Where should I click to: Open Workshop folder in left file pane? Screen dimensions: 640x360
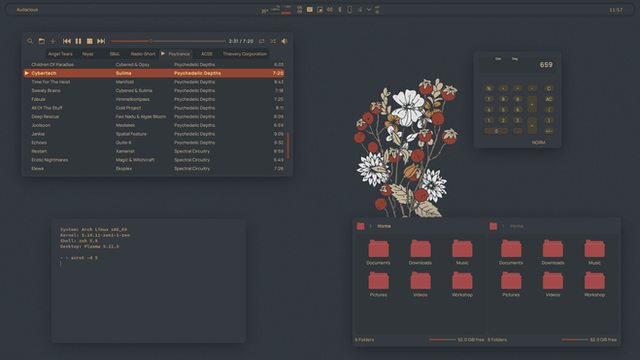[462, 284]
